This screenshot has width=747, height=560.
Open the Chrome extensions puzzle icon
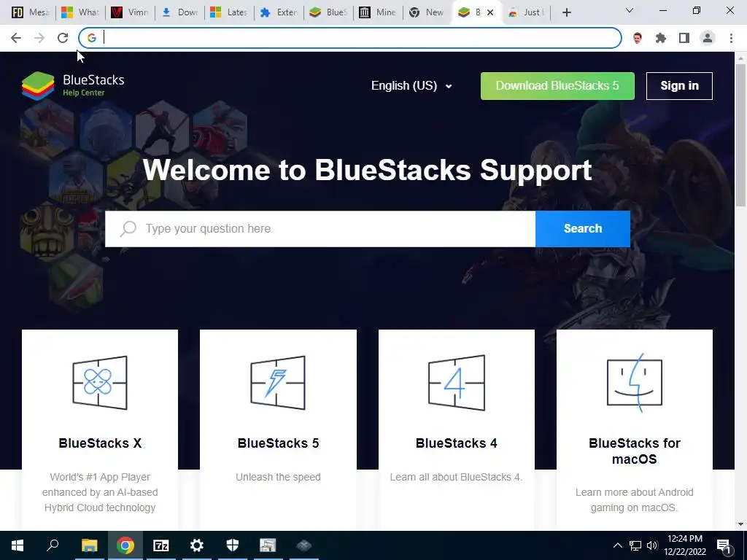[x=661, y=38]
